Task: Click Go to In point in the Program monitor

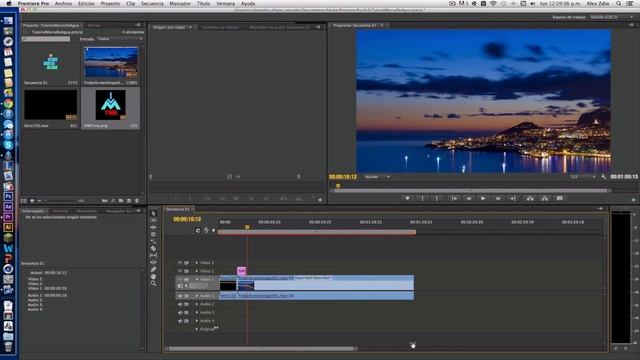Action: click(454, 198)
